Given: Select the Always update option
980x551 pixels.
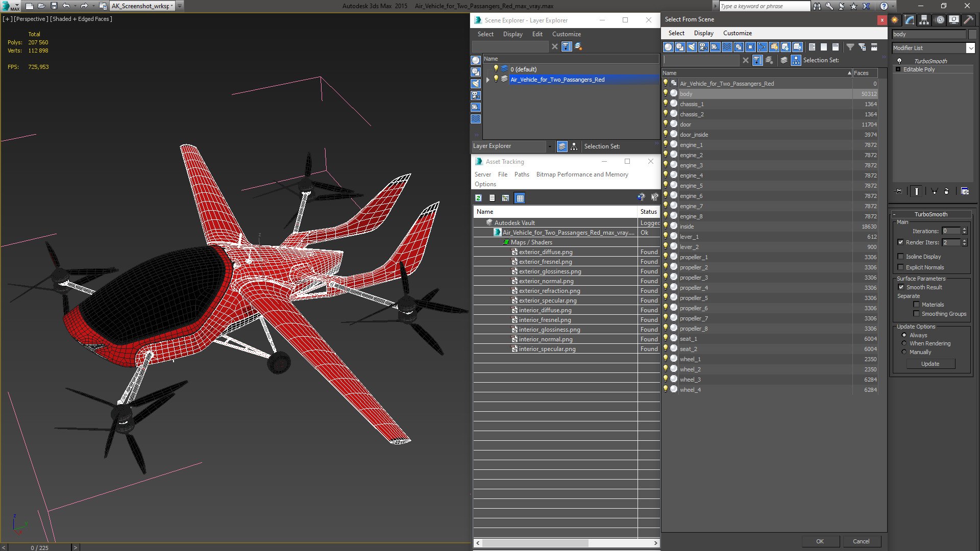Looking at the screenshot, I should pyautogui.click(x=904, y=335).
